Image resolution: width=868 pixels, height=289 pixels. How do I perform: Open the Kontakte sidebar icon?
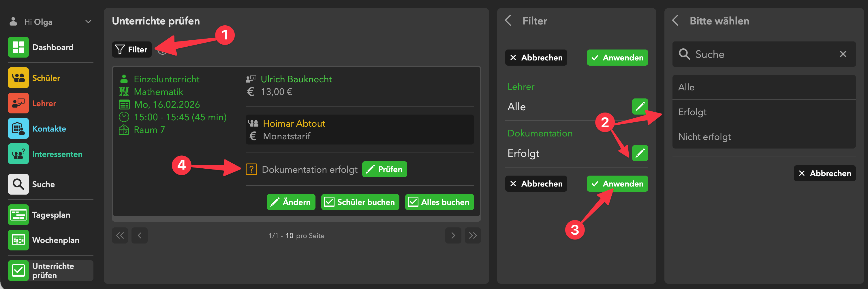pos(18,128)
